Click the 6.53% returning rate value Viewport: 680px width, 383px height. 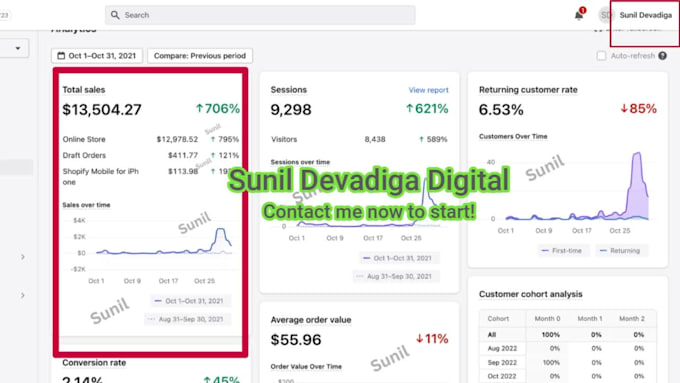pyautogui.click(x=501, y=110)
